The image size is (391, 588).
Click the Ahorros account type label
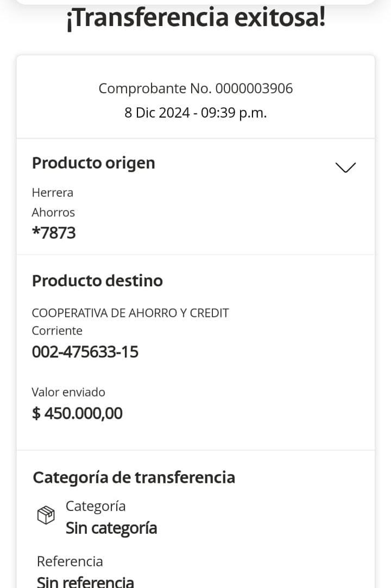53,212
